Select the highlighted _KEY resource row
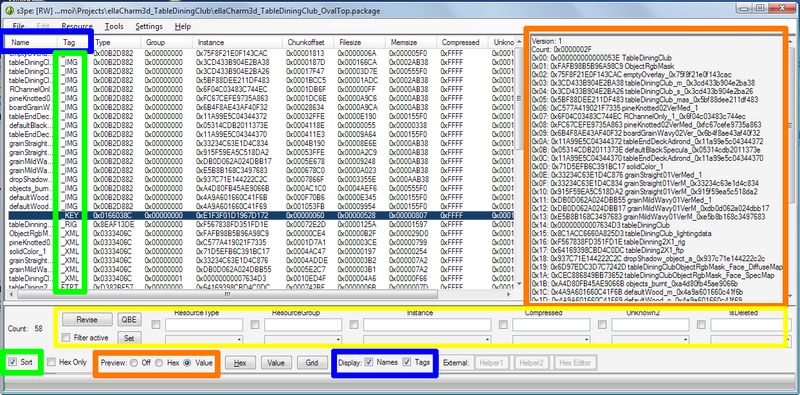Image resolution: width=800 pixels, height=395 pixels. pyautogui.click(x=261, y=216)
